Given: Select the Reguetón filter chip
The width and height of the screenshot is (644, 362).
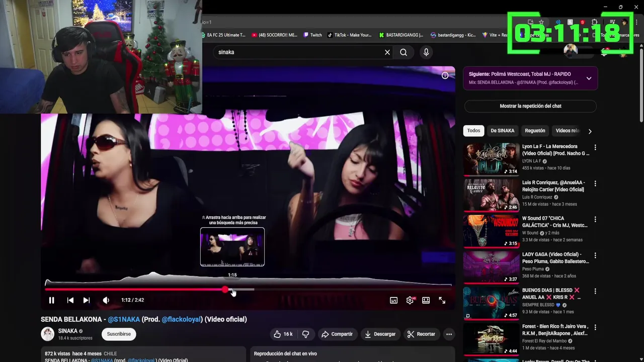Looking at the screenshot, I should [x=535, y=131].
